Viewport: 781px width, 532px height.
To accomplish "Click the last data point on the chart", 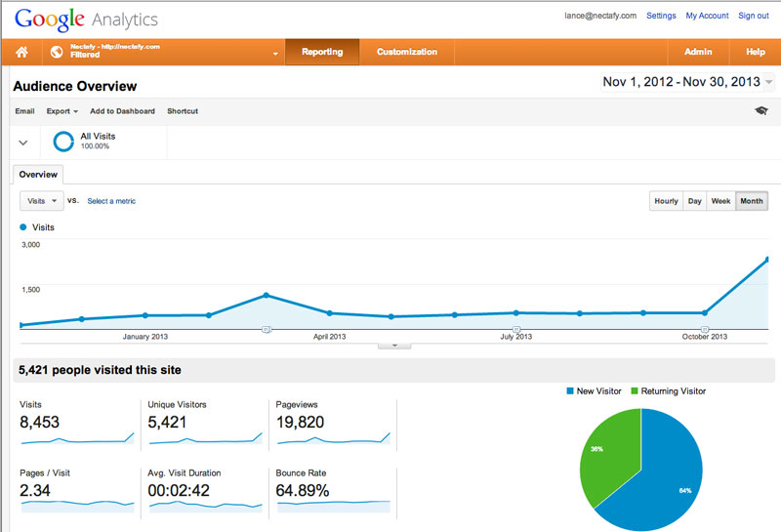I will coord(767,259).
